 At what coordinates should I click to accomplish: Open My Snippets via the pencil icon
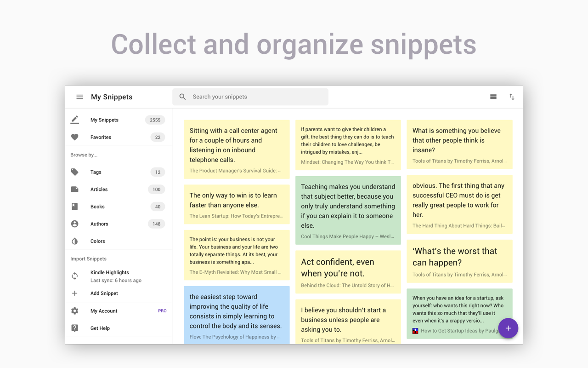(74, 119)
